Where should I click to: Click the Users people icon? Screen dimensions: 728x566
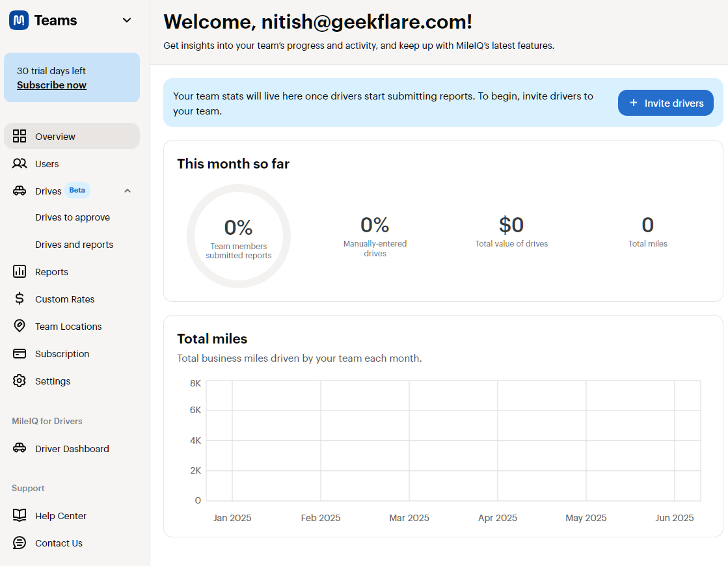[20, 163]
